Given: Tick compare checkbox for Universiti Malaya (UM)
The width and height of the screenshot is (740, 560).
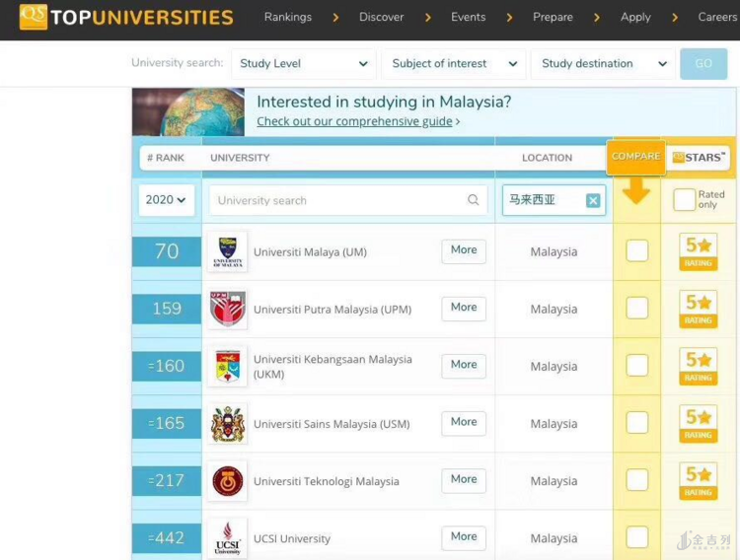Looking at the screenshot, I should (x=636, y=250).
